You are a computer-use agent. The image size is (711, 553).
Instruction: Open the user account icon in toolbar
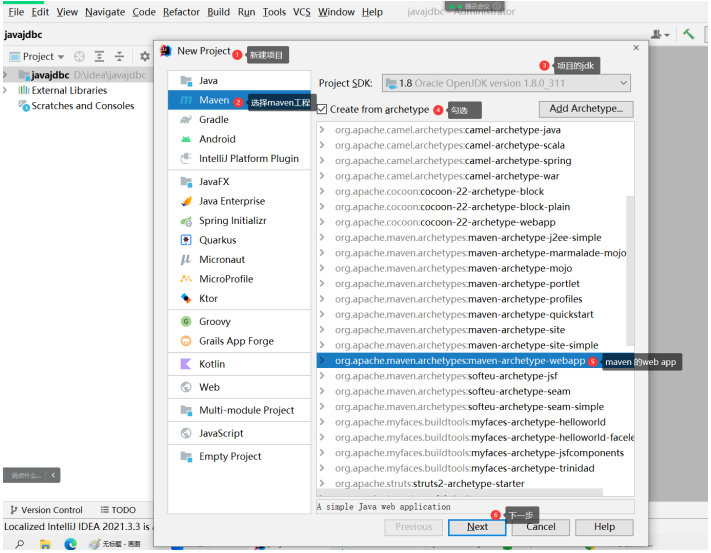tap(660, 34)
